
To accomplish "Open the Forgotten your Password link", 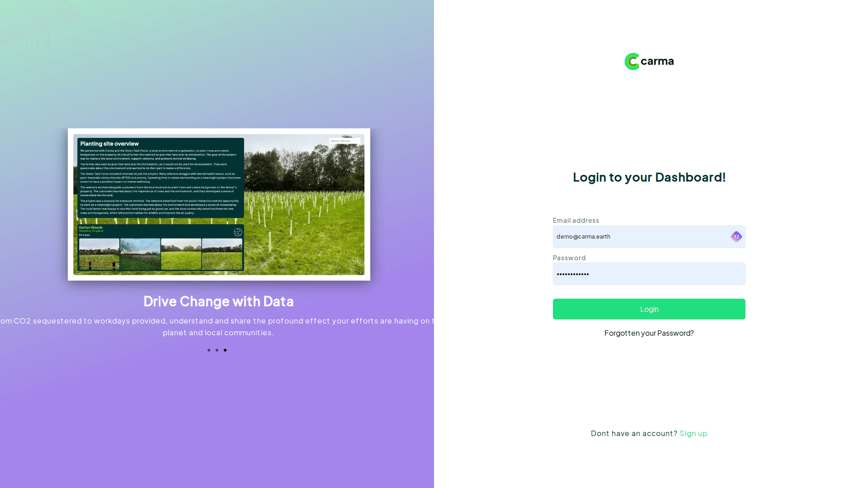I will click(x=649, y=333).
